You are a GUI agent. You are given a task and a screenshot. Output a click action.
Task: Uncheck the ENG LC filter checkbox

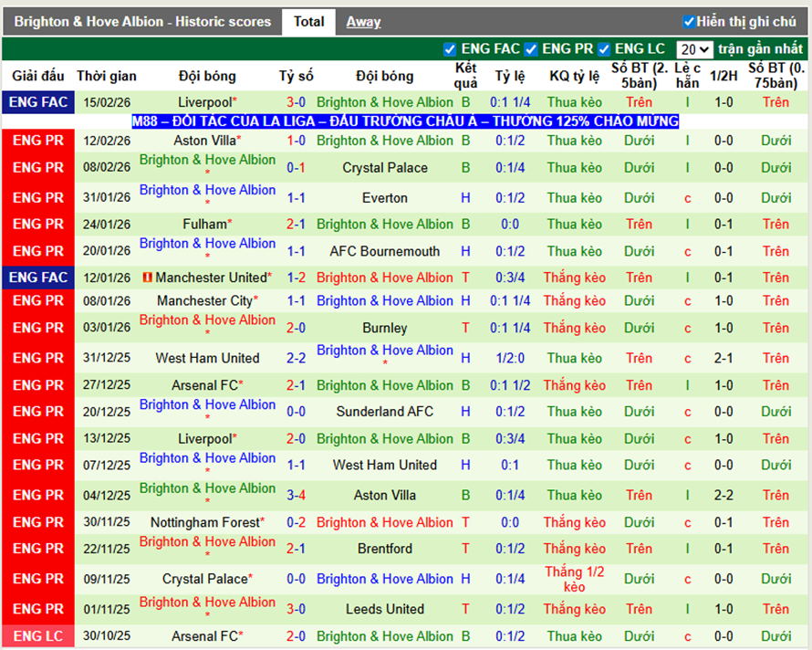(603, 49)
